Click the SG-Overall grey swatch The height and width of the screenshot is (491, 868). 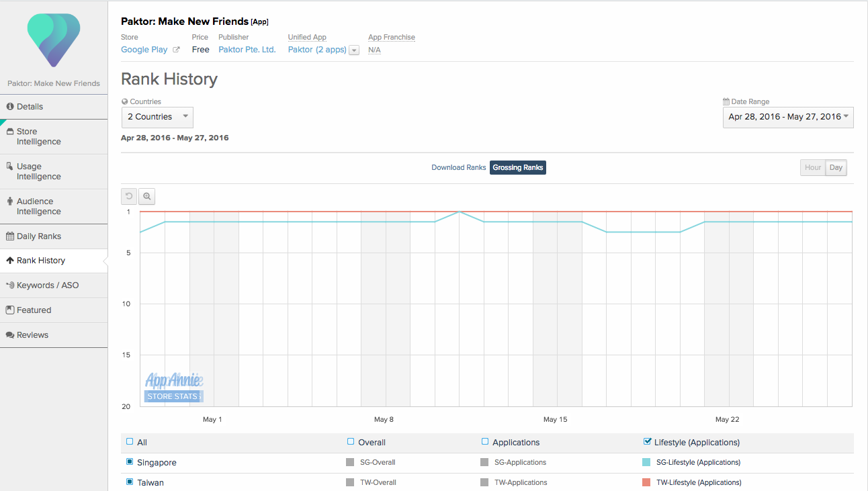click(x=350, y=463)
